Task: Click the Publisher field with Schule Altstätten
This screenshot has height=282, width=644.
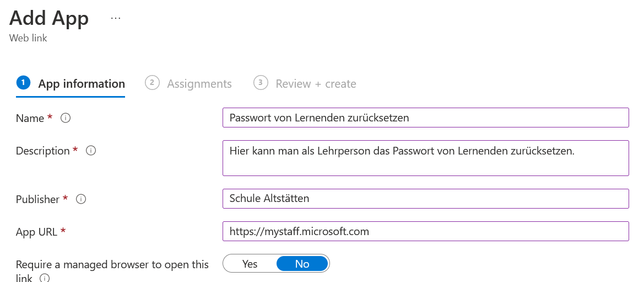Action: pos(425,199)
